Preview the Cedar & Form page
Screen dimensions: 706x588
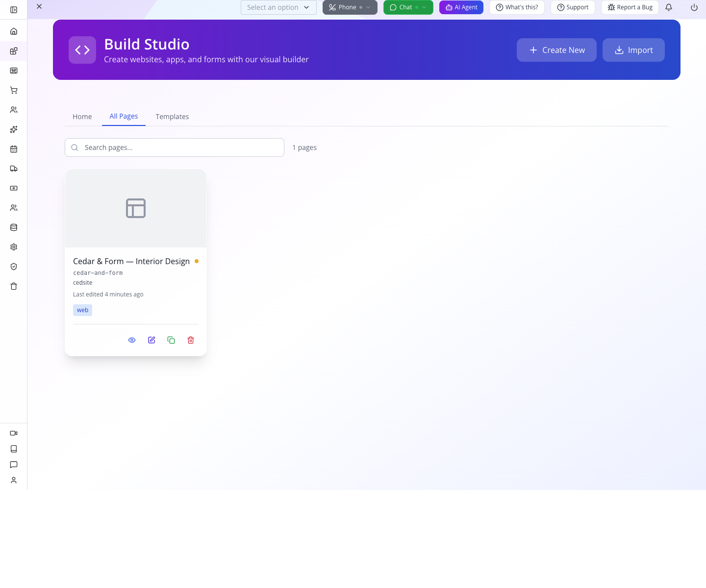pyautogui.click(x=132, y=340)
